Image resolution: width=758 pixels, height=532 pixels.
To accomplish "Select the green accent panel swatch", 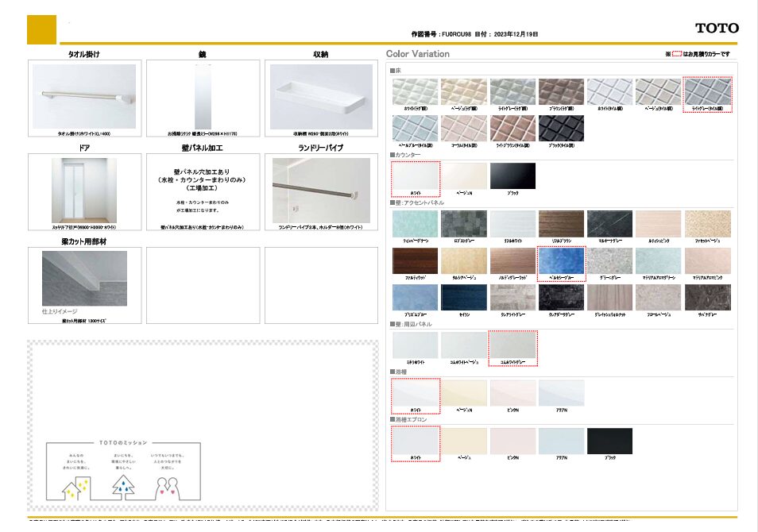I will (416, 223).
